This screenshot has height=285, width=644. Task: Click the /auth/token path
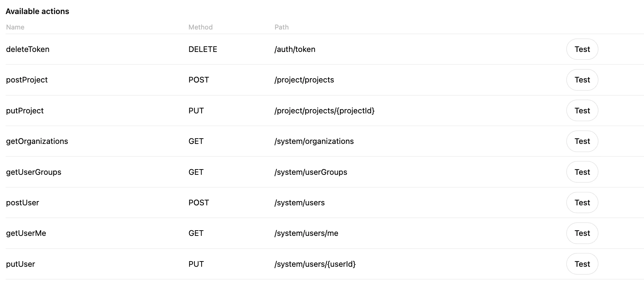295,49
